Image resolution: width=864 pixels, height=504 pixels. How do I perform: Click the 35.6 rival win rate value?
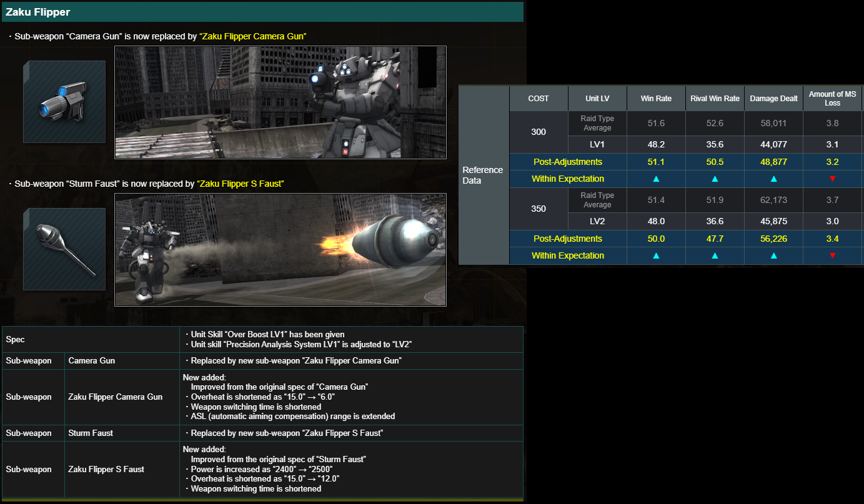(x=715, y=144)
